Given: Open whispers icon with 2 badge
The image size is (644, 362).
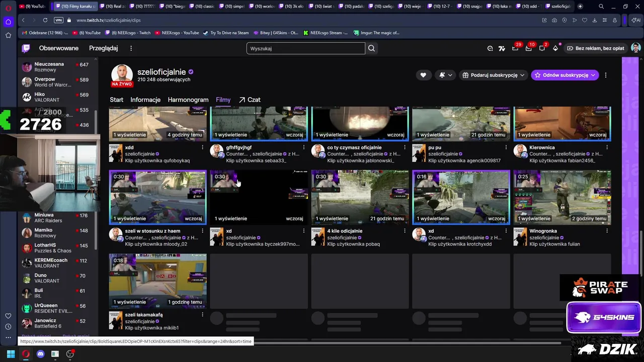Looking at the screenshot, I should 542,48.
